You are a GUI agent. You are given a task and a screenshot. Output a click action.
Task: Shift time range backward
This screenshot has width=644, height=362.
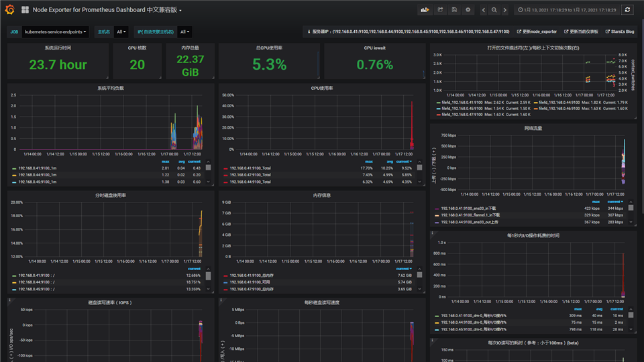pyautogui.click(x=484, y=10)
